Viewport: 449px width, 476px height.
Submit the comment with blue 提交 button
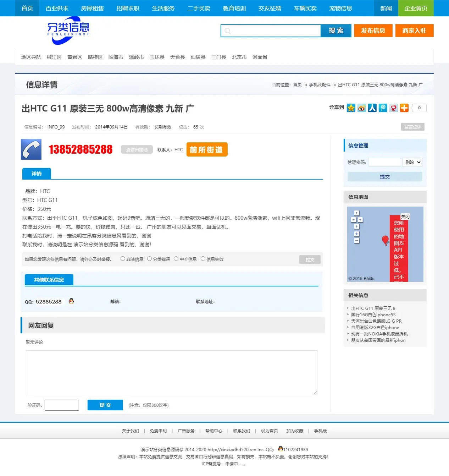point(105,405)
